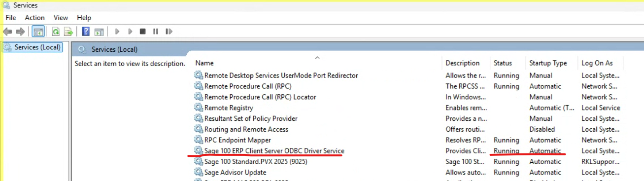Click 'Local Service' log on for Remote Registry
The width and height of the screenshot is (644, 181).
click(x=601, y=108)
